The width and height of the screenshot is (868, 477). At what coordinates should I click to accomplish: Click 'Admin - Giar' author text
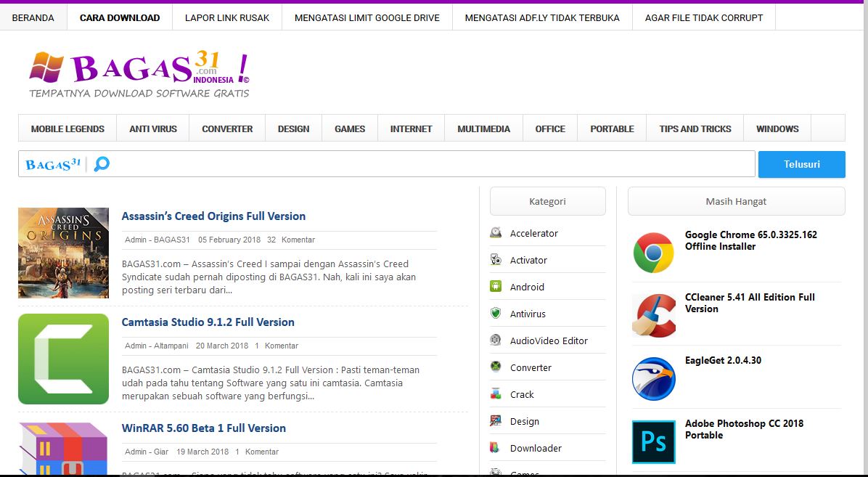click(x=147, y=452)
